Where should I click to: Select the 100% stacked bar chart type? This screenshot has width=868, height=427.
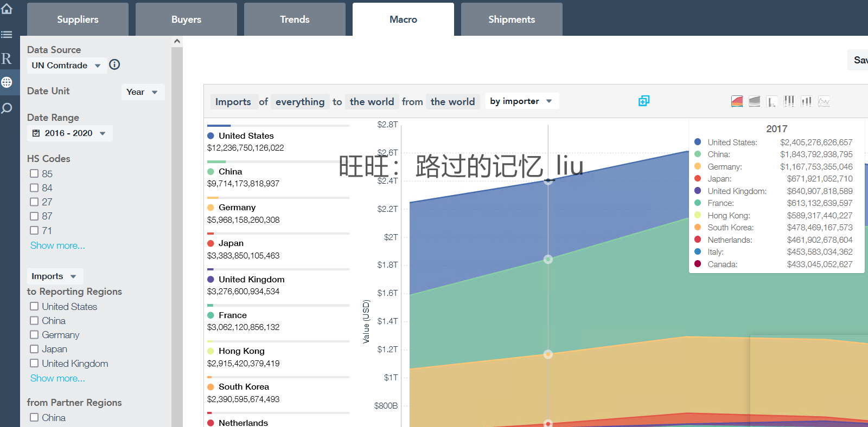789,101
